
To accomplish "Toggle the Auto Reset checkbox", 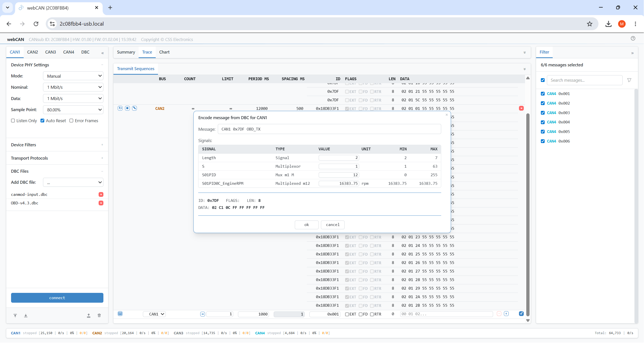I will pyautogui.click(x=43, y=121).
